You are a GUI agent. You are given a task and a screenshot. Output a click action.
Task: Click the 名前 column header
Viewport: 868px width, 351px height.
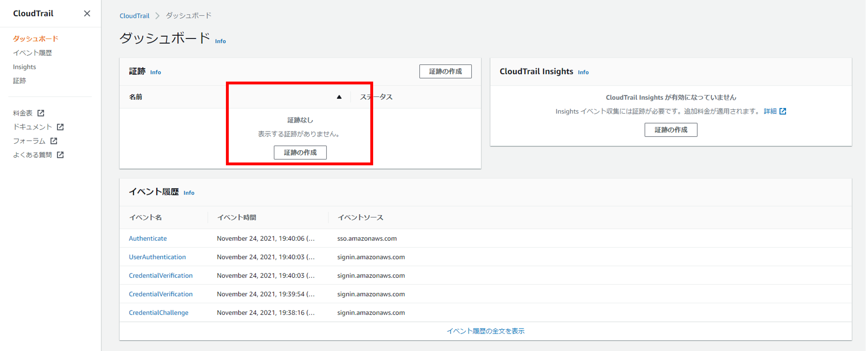135,97
